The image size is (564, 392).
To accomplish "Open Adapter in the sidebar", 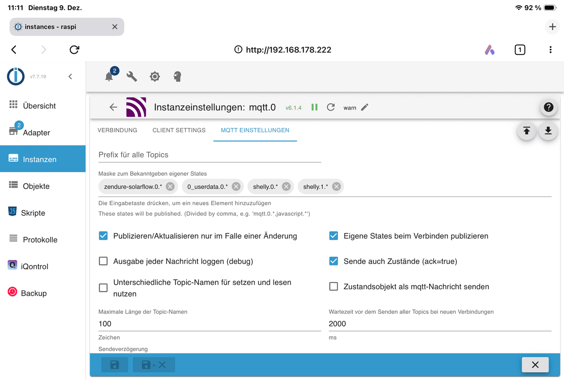I will tap(43, 133).
